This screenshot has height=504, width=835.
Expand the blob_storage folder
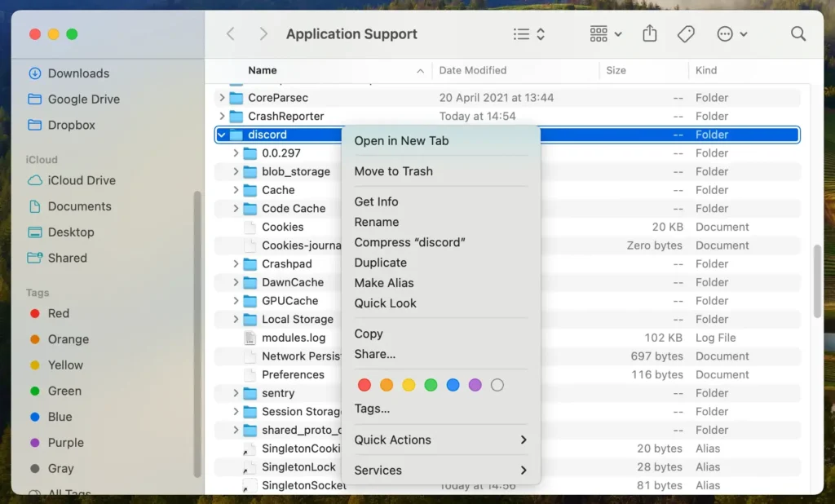click(x=236, y=172)
